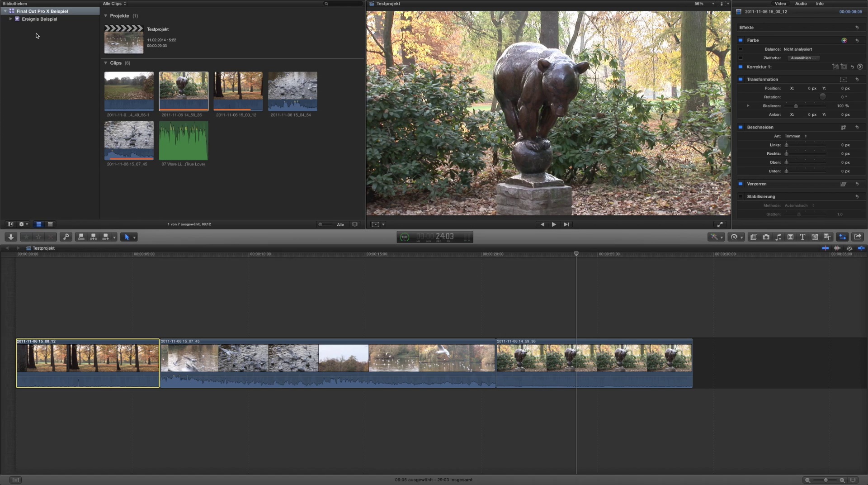Select the green audio clip thumbnail
Image resolution: width=868 pixels, height=485 pixels.
pyautogui.click(x=184, y=140)
